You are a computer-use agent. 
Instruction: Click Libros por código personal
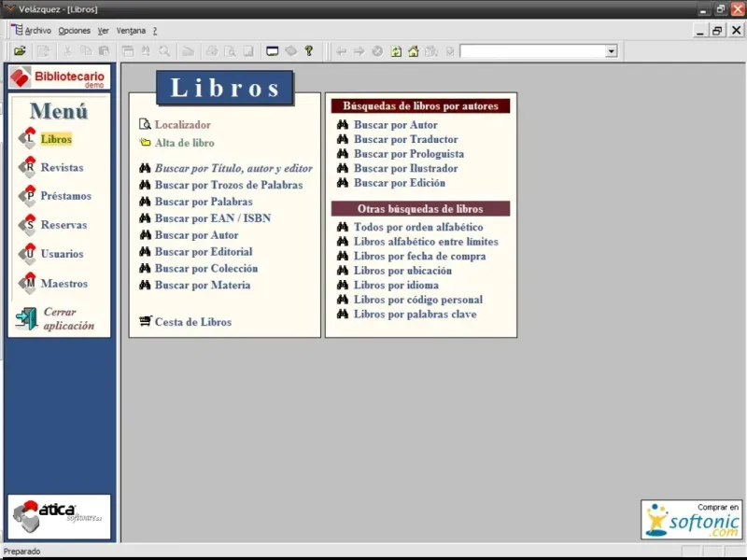[417, 300]
